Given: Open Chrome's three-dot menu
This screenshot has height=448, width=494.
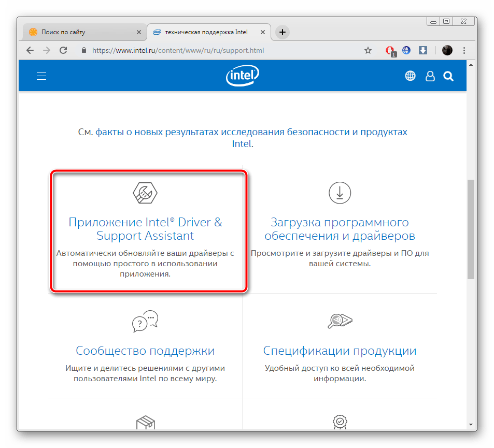Looking at the screenshot, I should click(464, 50).
